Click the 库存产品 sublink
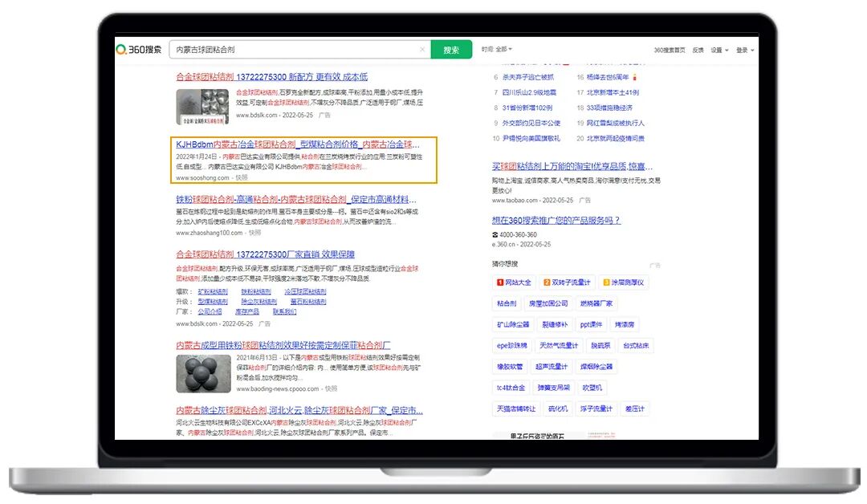 point(246,311)
